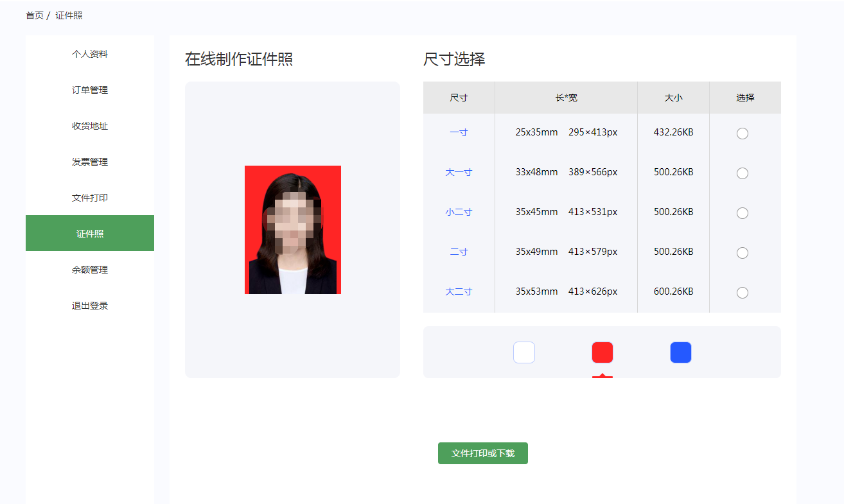Screen dimensions: 844x504
Task: Click the 文件打印或下载 button
Action: point(483,453)
